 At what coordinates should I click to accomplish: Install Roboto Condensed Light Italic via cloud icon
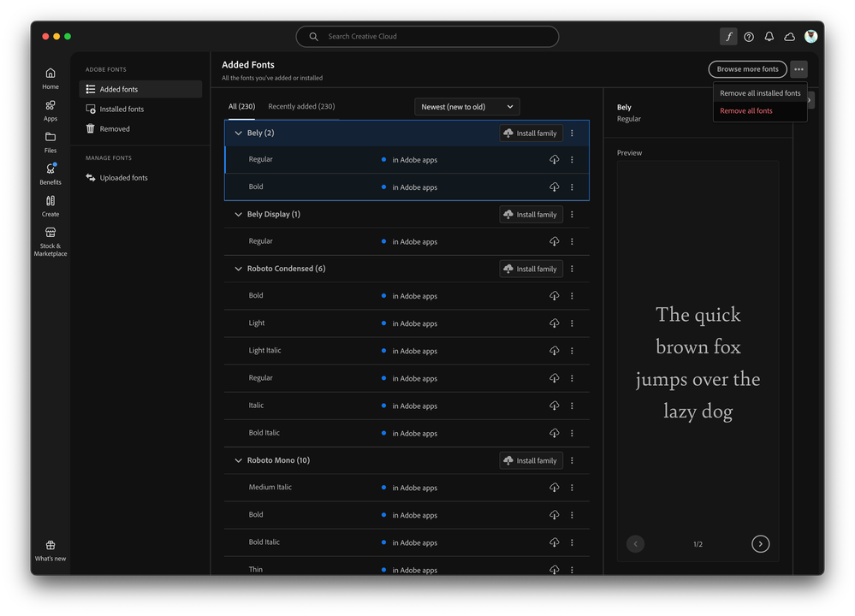pos(554,351)
